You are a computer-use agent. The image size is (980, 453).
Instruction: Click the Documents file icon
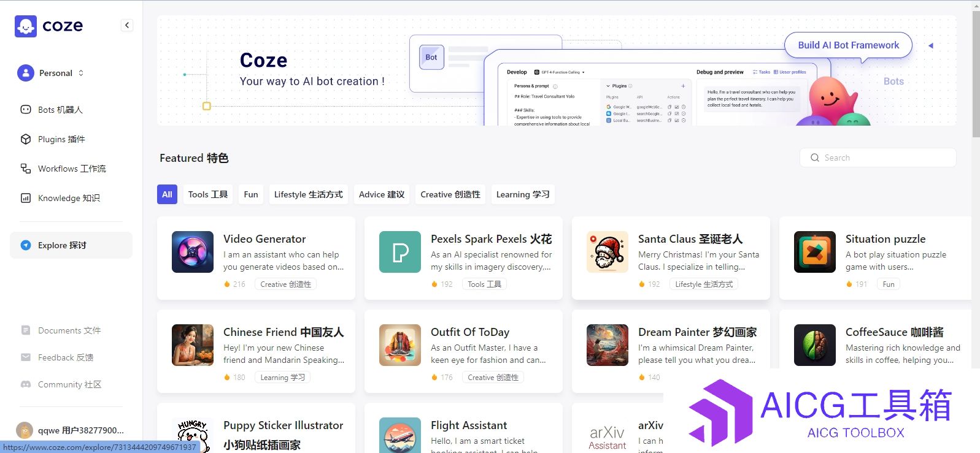[26, 330]
